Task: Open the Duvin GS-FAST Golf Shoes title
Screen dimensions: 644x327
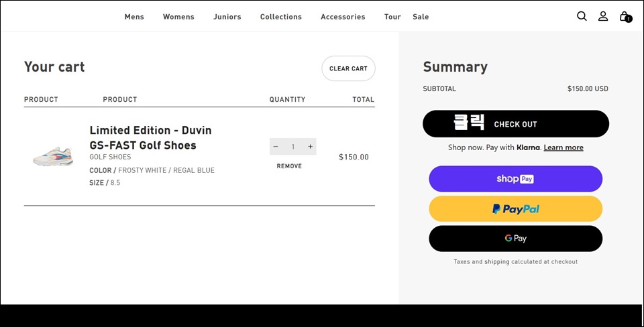Action: click(x=151, y=137)
